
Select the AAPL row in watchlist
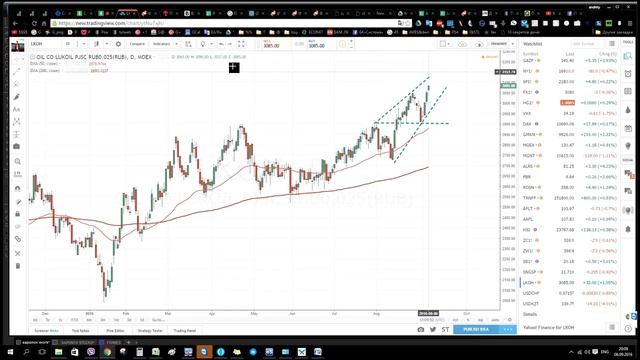(x=569, y=219)
